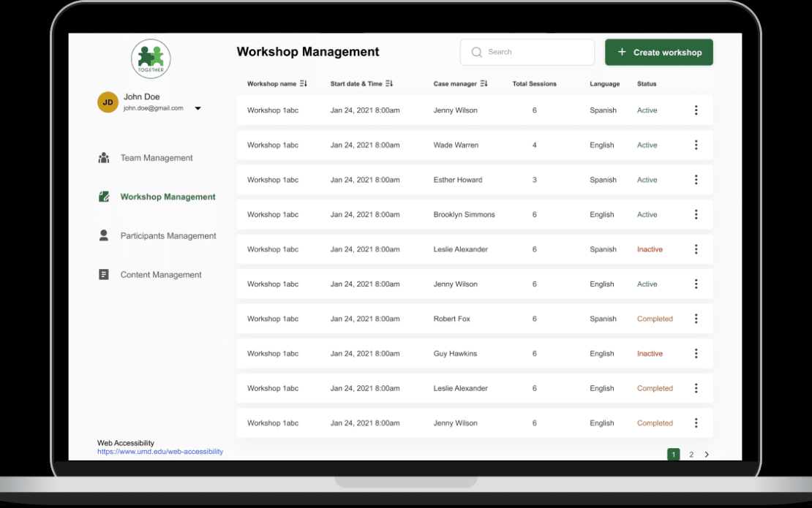Image resolution: width=812 pixels, height=508 pixels.
Task: Click Esther Howard case manager cell
Action: 458,180
